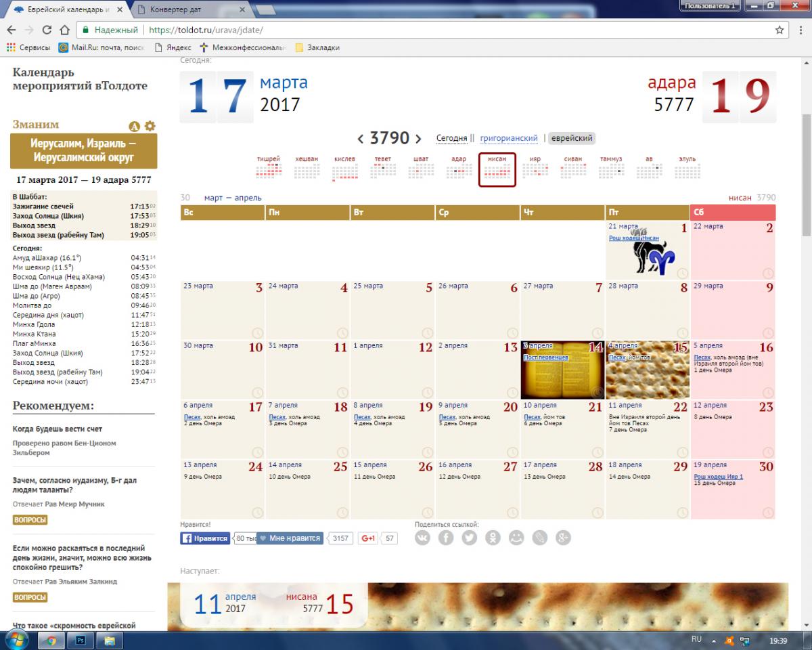This screenshot has height=650, width=812.
Task: Open the Jerusalem location selector
Action: [84, 151]
